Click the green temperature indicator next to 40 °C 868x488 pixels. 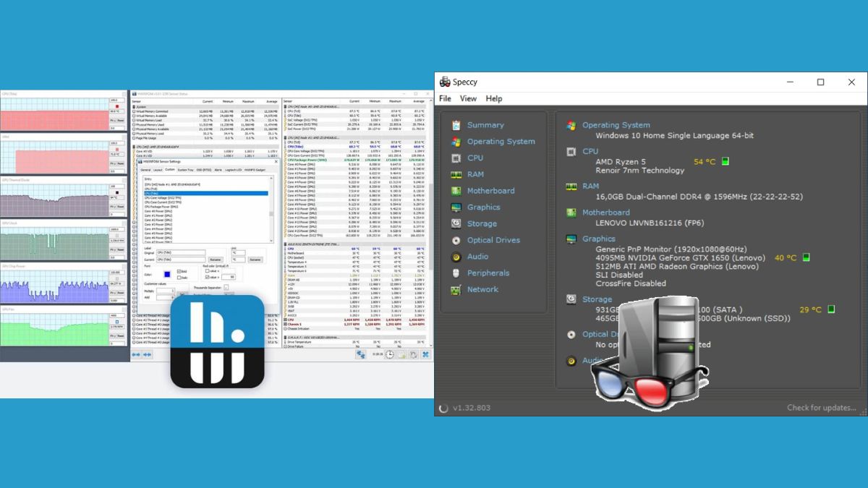pyautogui.click(x=807, y=257)
